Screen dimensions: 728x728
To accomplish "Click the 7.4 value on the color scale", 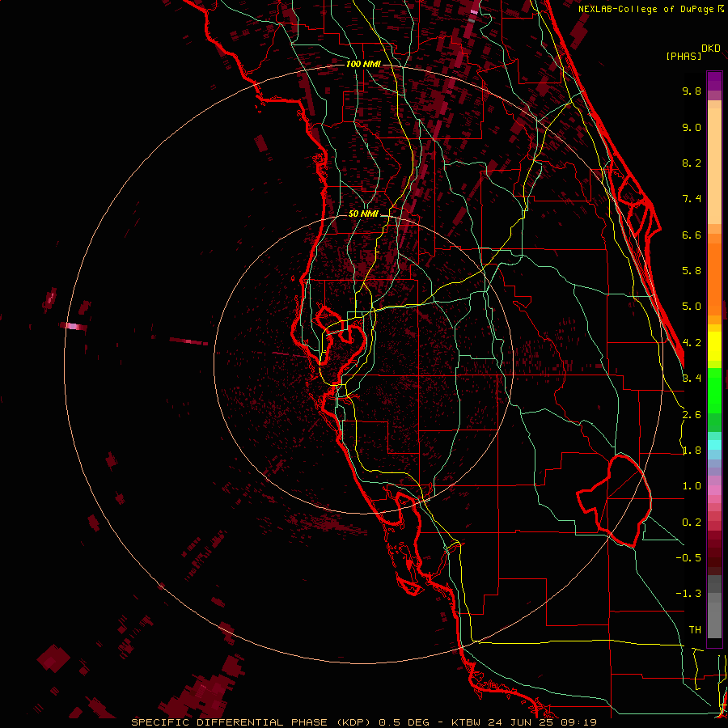I will [x=692, y=199].
